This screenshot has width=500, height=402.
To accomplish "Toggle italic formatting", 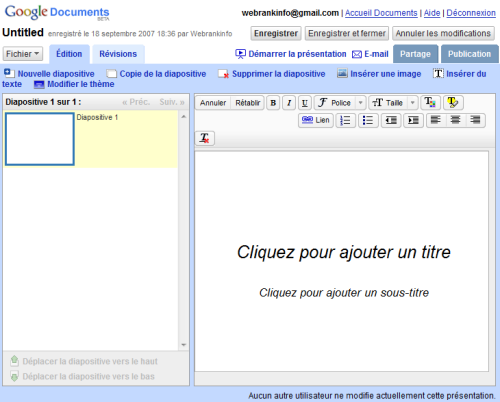I will tap(289, 103).
